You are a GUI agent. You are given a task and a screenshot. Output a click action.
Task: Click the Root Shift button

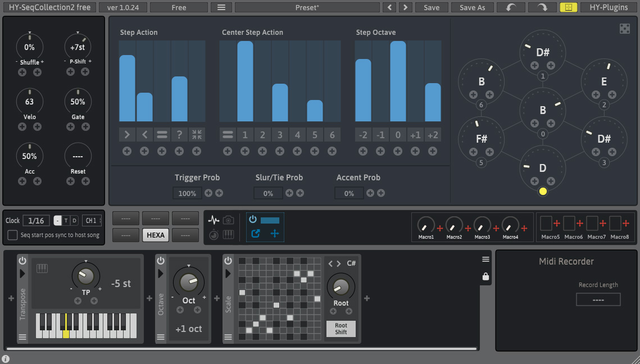pyautogui.click(x=341, y=329)
